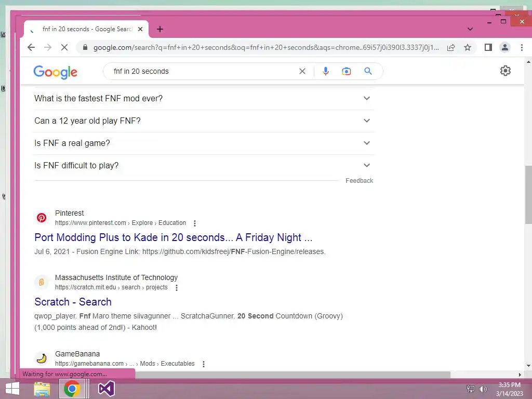Image resolution: width=532 pixels, height=399 pixels.
Task: Open the Chrome side panel
Action: tap(488, 47)
